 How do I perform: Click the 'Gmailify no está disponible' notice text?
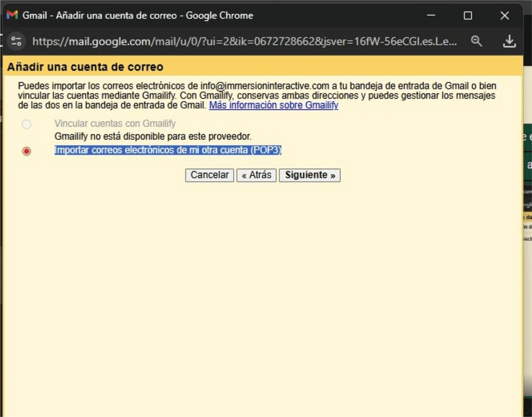point(153,137)
